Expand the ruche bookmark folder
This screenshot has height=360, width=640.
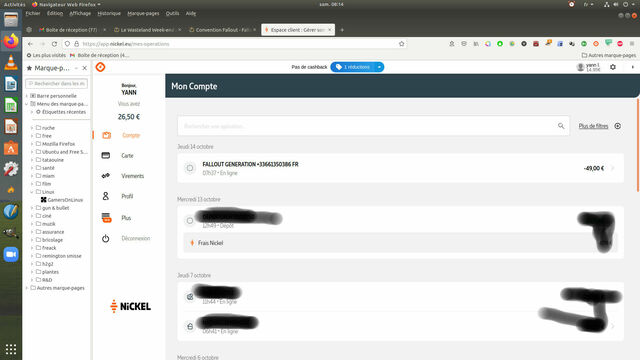[x=32, y=128]
